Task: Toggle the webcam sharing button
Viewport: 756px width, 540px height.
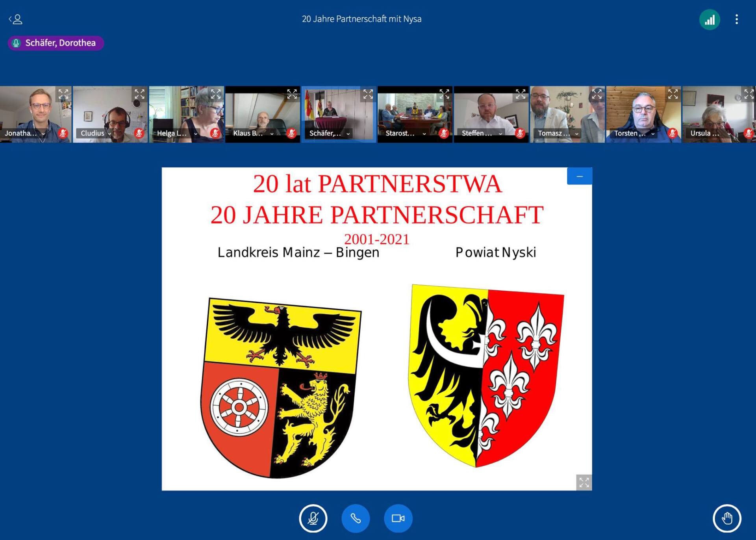Action: coord(398,518)
